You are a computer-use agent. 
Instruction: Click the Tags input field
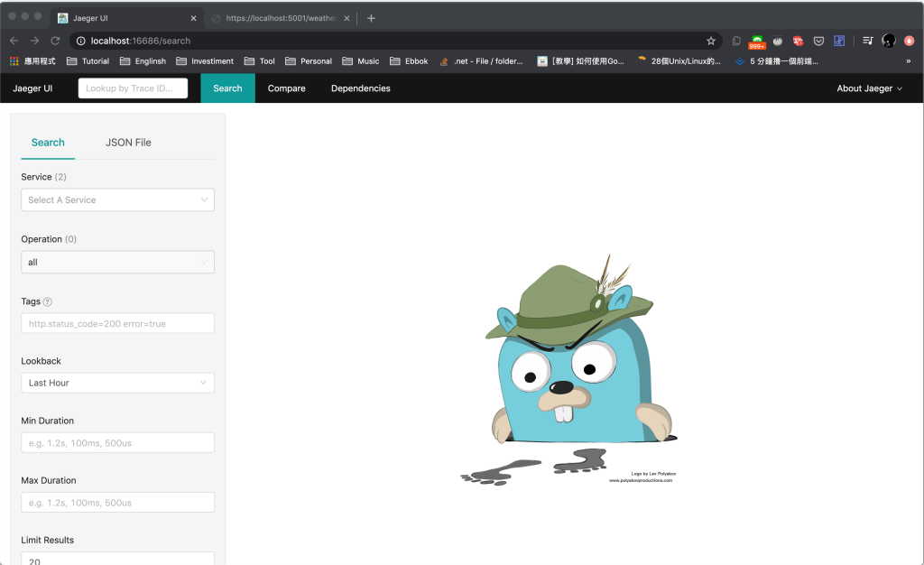(x=118, y=323)
